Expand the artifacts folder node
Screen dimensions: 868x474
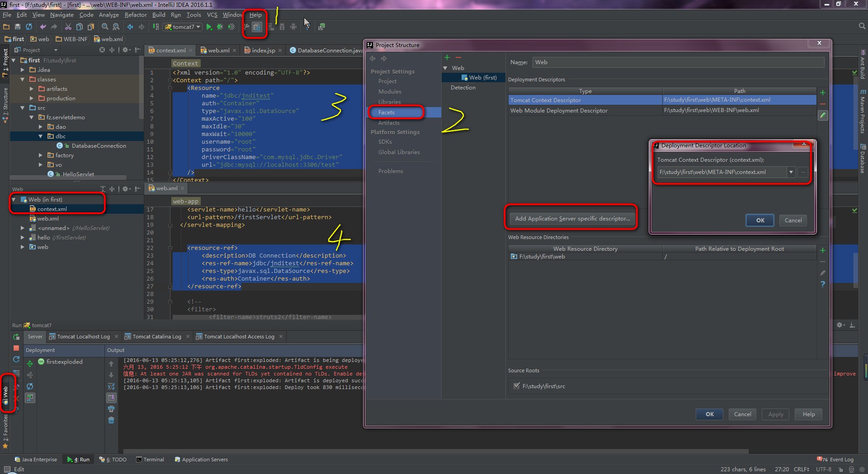click(32, 89)
